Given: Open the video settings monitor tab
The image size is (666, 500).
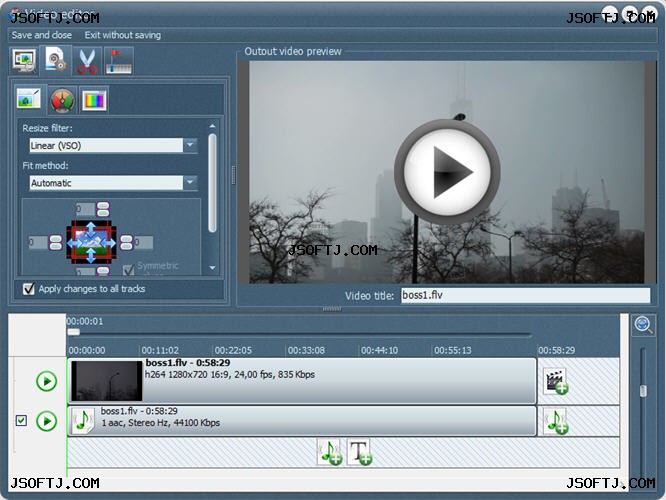Looking at the screenshot, I should [24, 61].
